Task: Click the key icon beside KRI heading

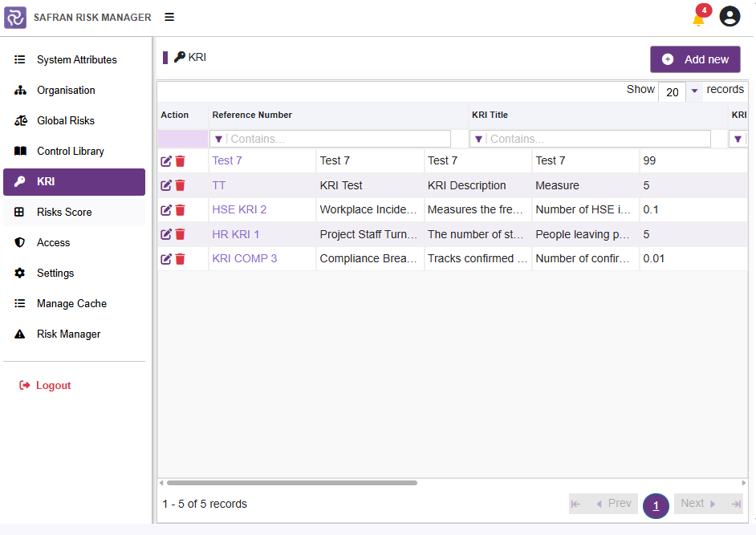Action: (180, 57)
